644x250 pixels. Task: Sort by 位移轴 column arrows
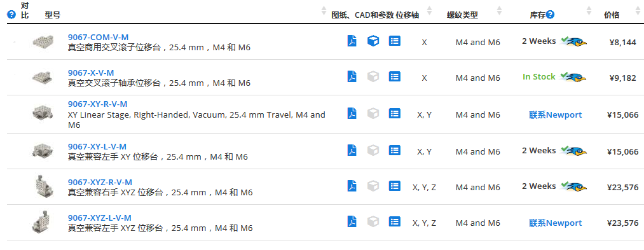click(x=430, y=11)
